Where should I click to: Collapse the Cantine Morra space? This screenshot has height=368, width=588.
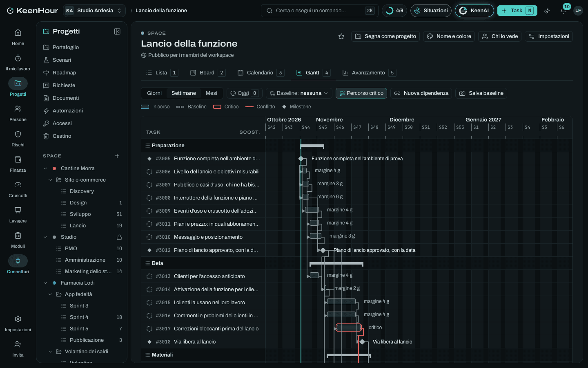click(x=45, y=168)
